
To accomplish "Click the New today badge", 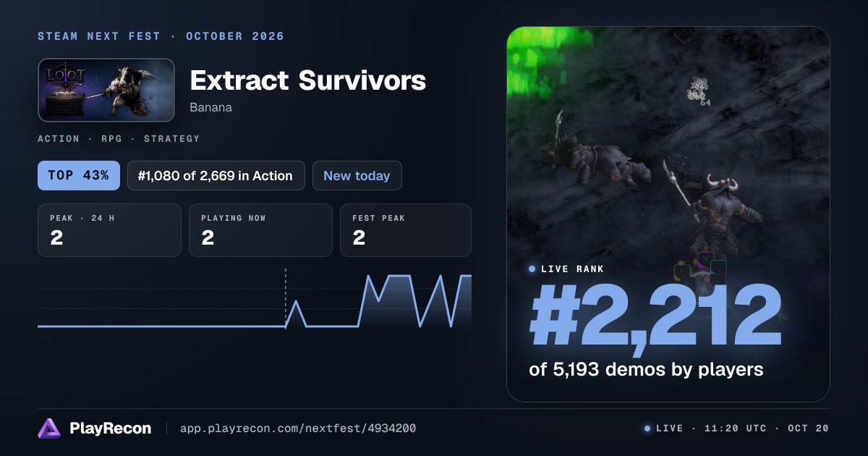I will (357, 175).
